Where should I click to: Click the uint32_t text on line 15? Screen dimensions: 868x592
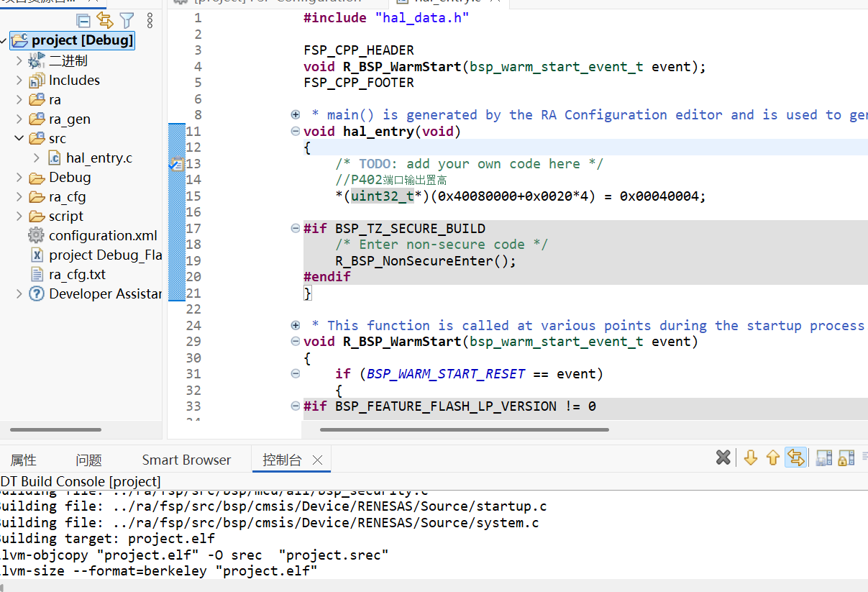[x=383, y=196]
